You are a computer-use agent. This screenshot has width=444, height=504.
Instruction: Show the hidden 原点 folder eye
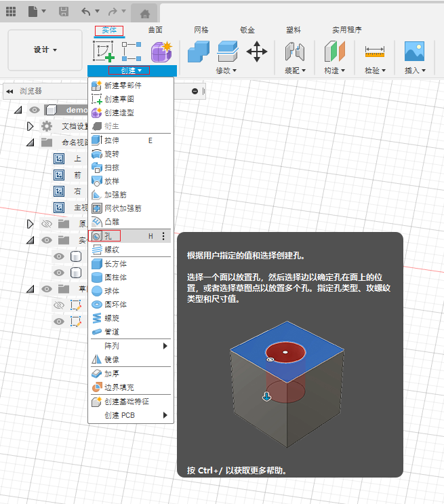tap(47, 224)
